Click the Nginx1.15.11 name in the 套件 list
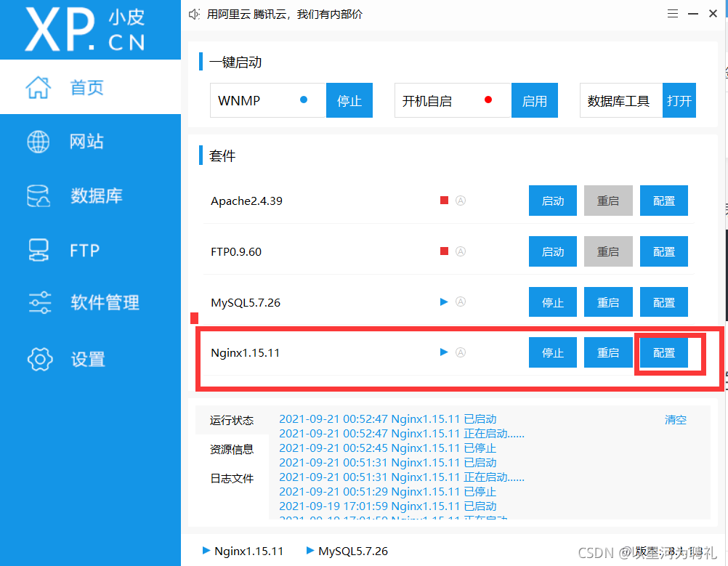728x566 pixels. 245,353
